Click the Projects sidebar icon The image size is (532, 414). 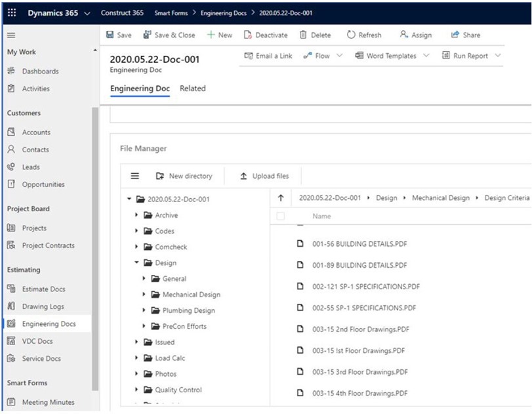(11, 228)
